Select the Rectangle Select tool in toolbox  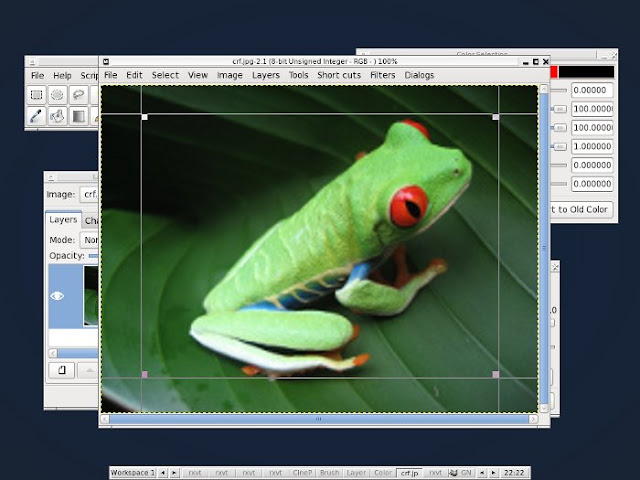(x=37, y=95)
